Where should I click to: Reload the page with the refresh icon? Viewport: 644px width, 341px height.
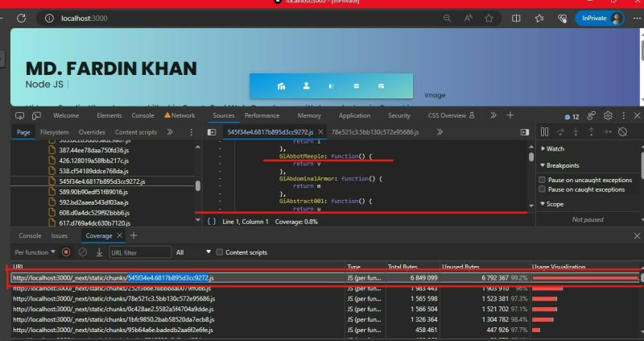[22, 18]
